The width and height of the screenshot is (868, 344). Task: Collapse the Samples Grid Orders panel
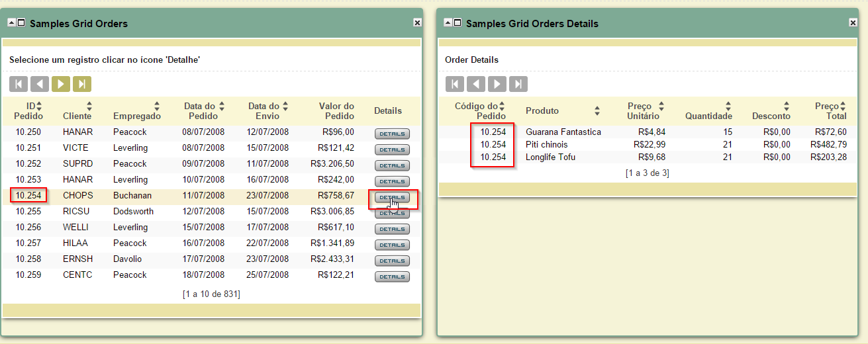tap(11, 22)
